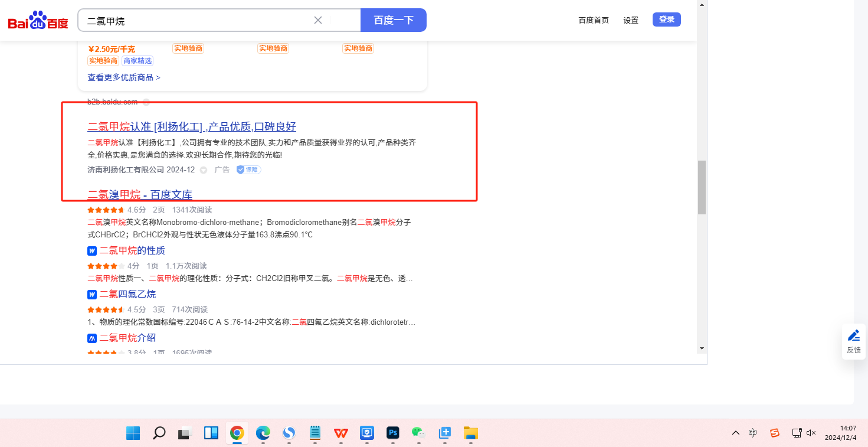
Task: Open Microsoft Edge from the taskbar
Action: click(263, 433)
